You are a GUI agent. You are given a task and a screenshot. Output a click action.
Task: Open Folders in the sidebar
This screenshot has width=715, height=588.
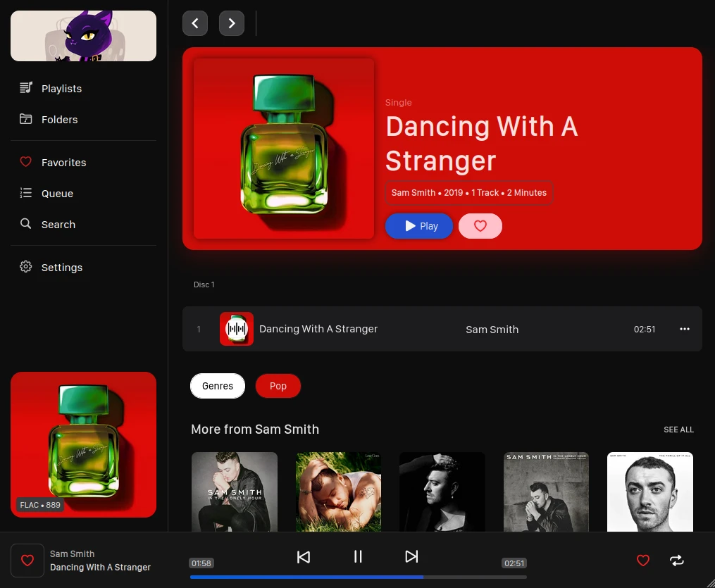coord(83,120)
